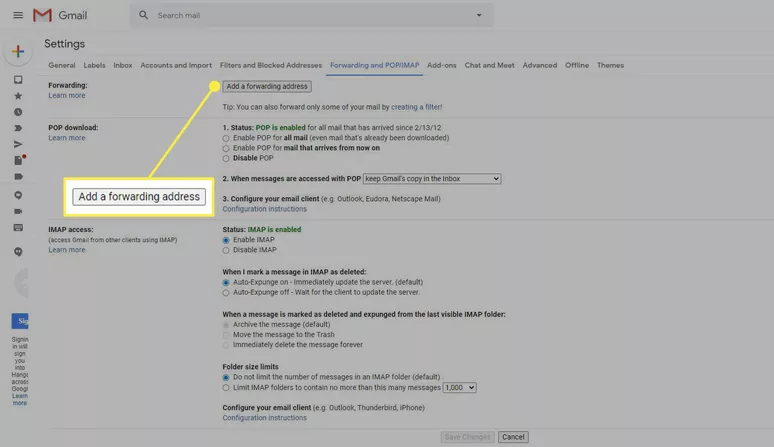This screenshot has height=447, width=774.
Task: Select Do not limit IMAP folder messages
Action: tap(226, 377)
